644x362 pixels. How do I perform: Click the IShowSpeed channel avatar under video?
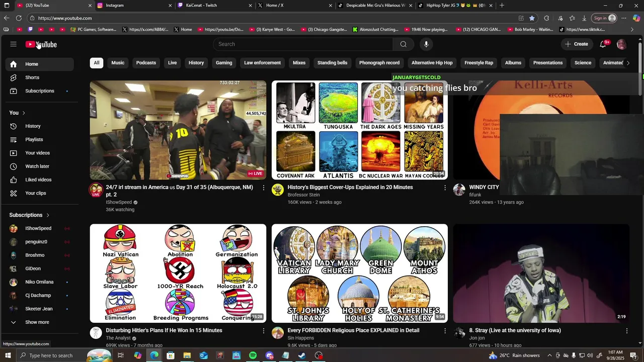pos(96,190)
